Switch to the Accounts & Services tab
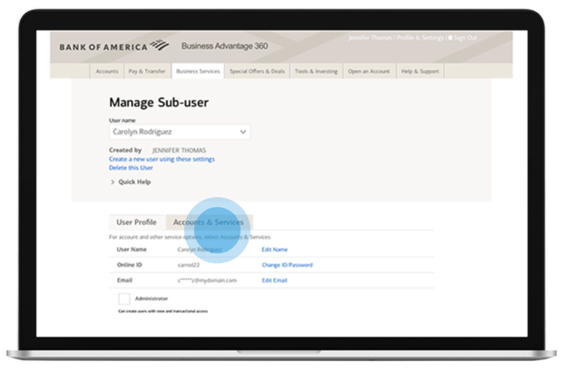This screenshot has height=370, width=563. click(209, 222)
